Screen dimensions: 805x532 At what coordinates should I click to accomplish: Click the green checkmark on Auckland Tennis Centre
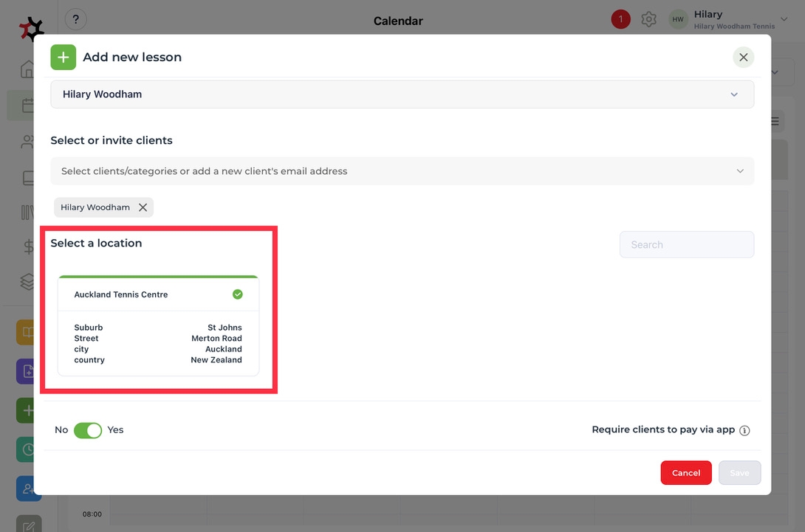[x=238, y=294]
